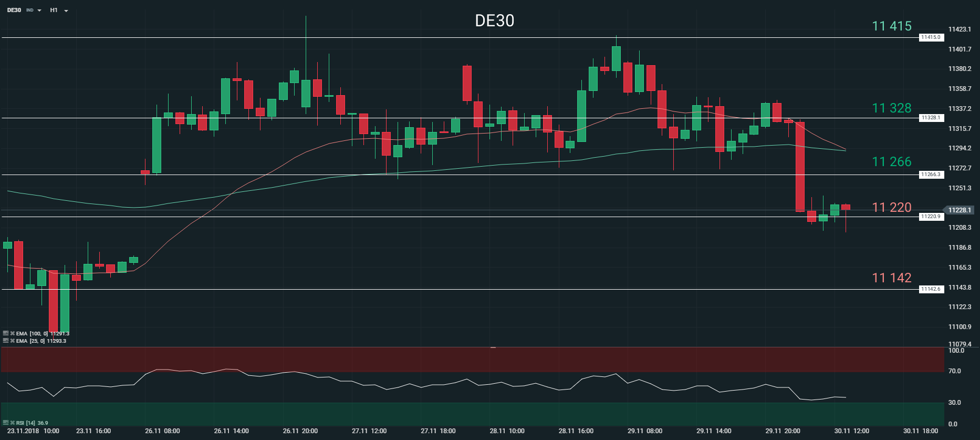Select the 11328.1 horizontal line price tag
The height and width of the screenshot is (440, 980).
tap(931, 118)
